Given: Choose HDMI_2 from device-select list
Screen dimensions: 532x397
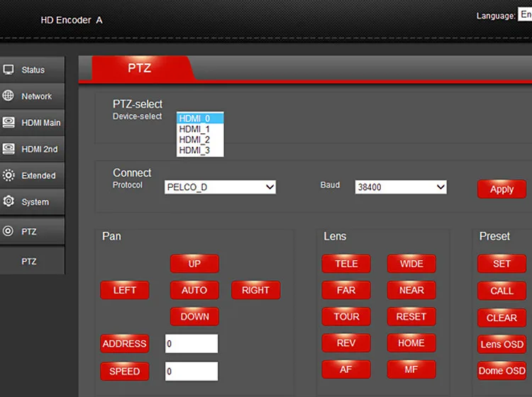Looking at the screenshot, I should [194, 140].
